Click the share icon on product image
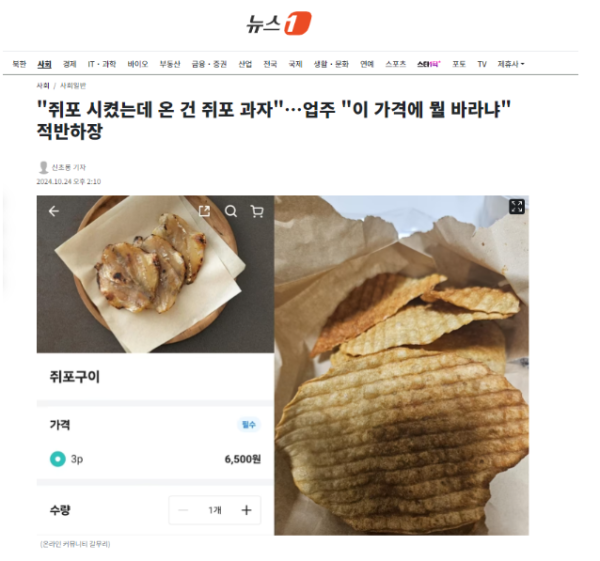 coord(204,211)
